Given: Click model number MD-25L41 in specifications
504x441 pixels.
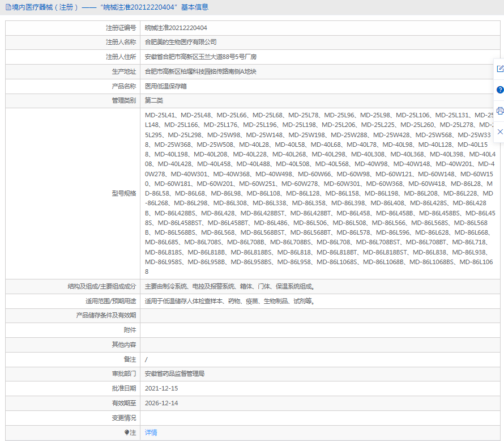Looking at the screenshot, I should [160, 115].
